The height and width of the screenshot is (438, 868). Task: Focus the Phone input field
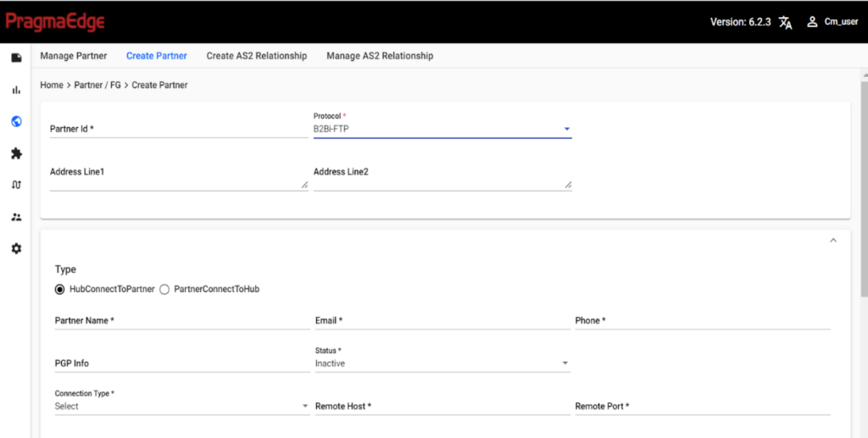[x=703, y=321]
